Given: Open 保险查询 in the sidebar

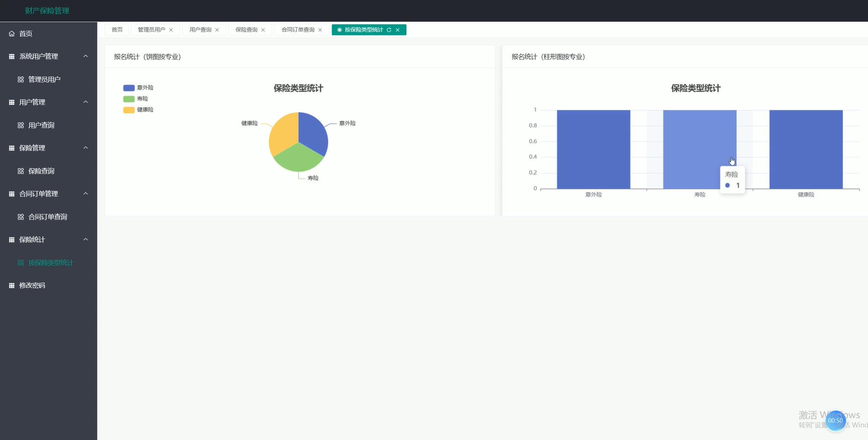Looking at the screenshot, I should [x=41, y=171].
